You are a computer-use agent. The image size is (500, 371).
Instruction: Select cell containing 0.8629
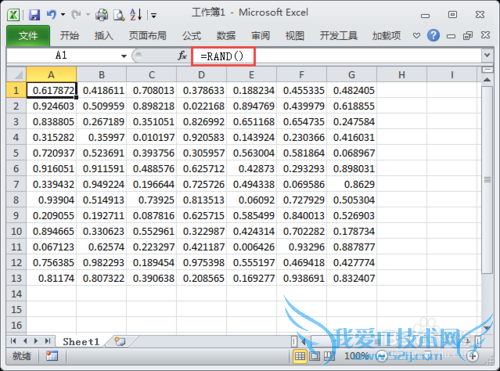click(x=352, y=184)
